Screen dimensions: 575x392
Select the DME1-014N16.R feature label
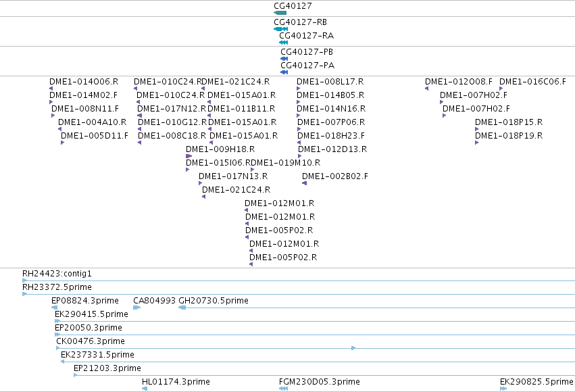[x=331, y=109]
